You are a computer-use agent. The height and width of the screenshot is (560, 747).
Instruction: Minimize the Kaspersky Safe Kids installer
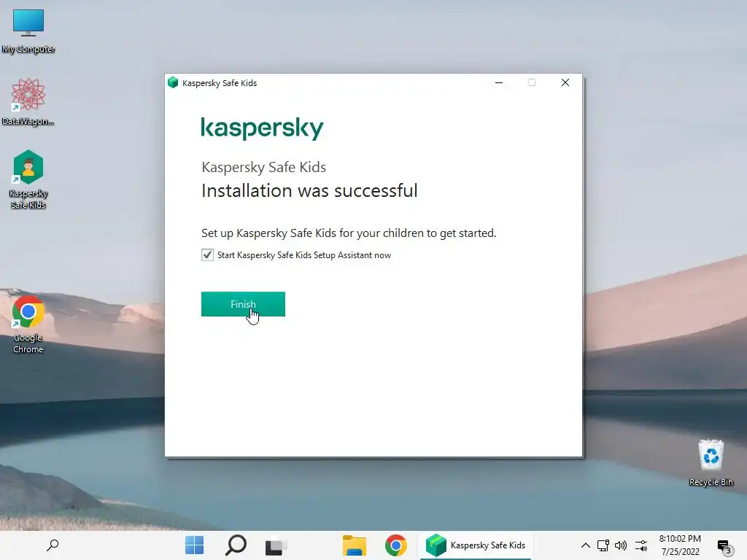pos(499,83)
